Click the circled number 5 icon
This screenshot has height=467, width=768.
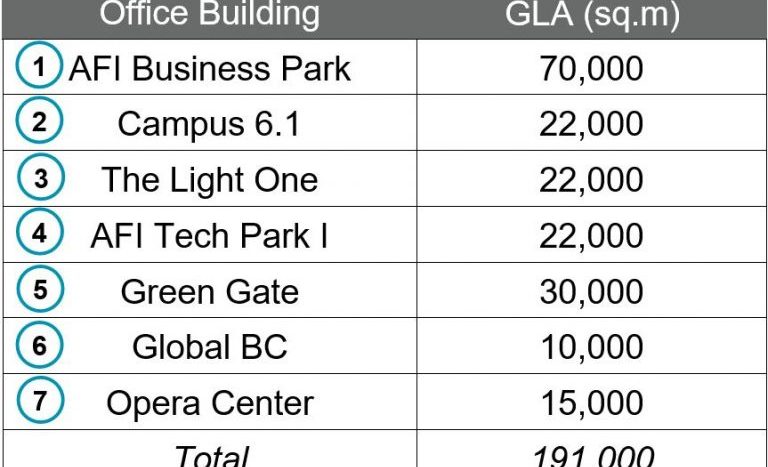pos(40,289)
